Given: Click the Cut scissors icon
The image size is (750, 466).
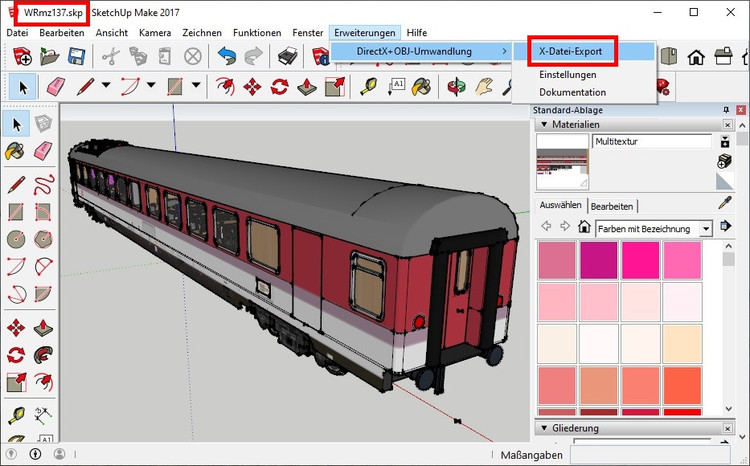Looking at the screenshot, I should pyautogui.click(x=111, y=56).
